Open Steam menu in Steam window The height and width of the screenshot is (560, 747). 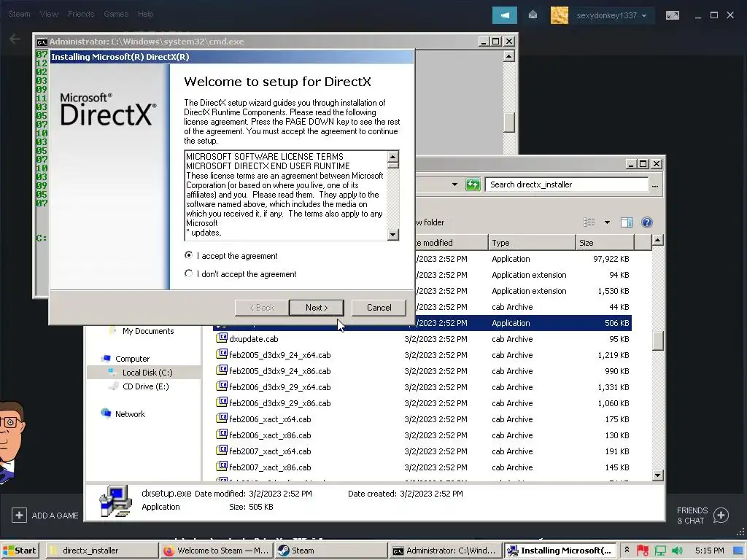19,15
